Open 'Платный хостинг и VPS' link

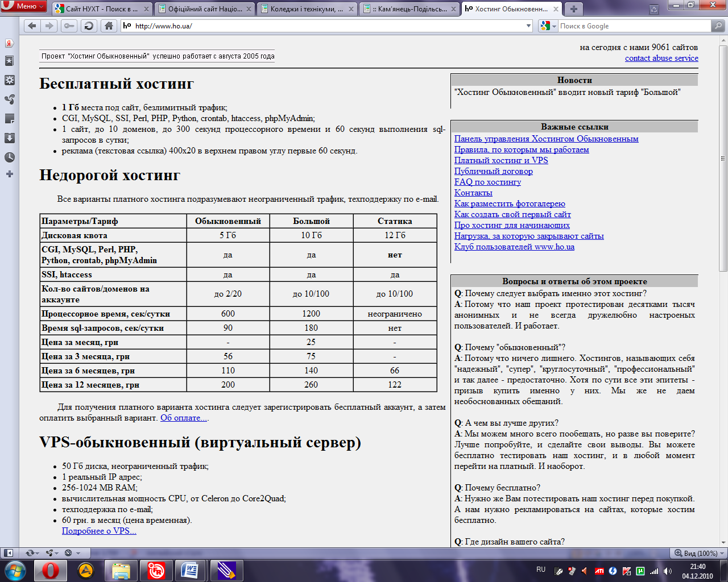[x=501, y=160]
